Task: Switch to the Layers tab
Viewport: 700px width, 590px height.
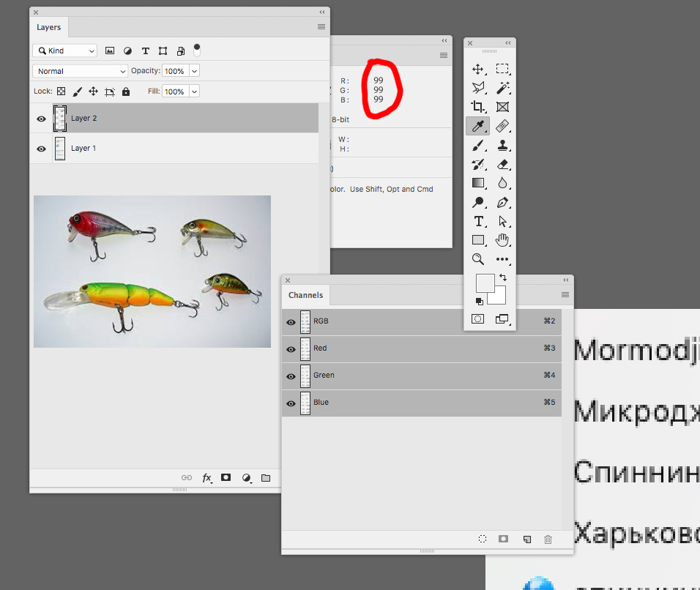Action: (48, 27)
